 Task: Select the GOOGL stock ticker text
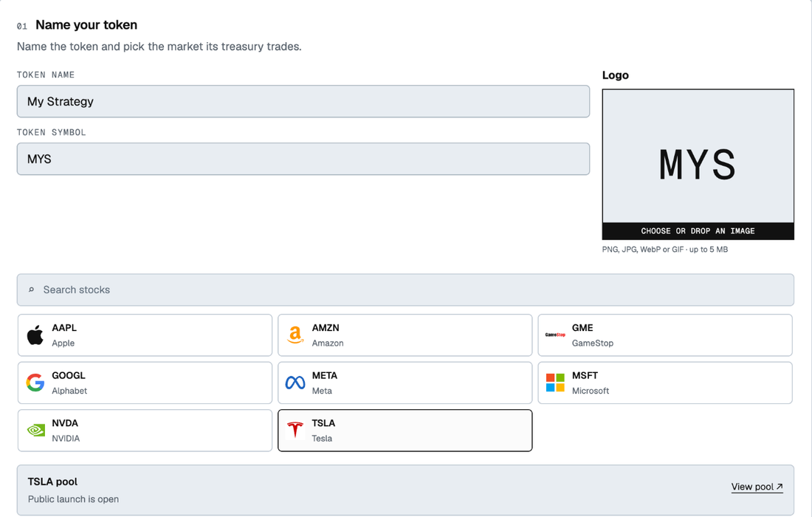pyautogui.click(x=69, y=376)
